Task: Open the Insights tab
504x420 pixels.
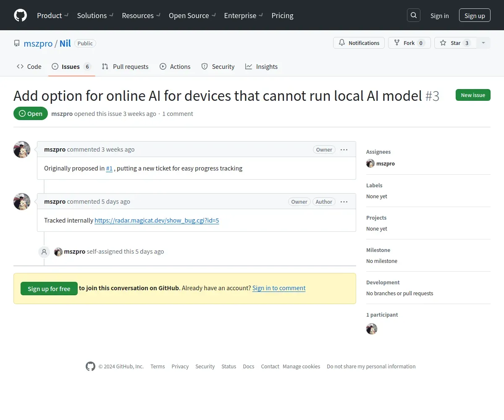Action: [261, 66]
